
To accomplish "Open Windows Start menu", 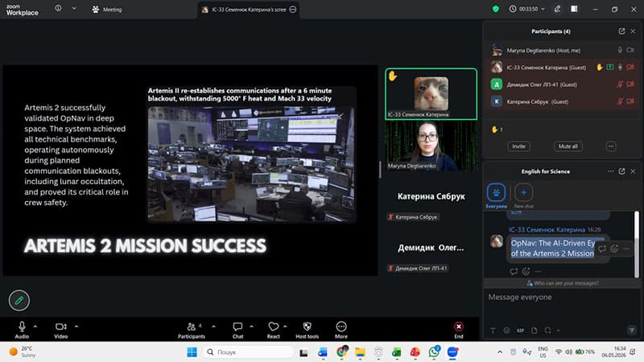I will tap(192, 352).
